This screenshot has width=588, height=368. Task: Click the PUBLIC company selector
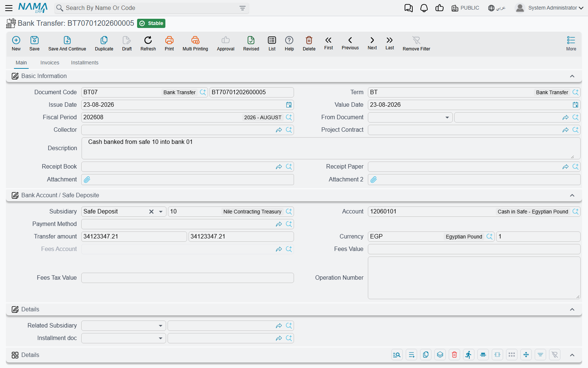(465, 8)
